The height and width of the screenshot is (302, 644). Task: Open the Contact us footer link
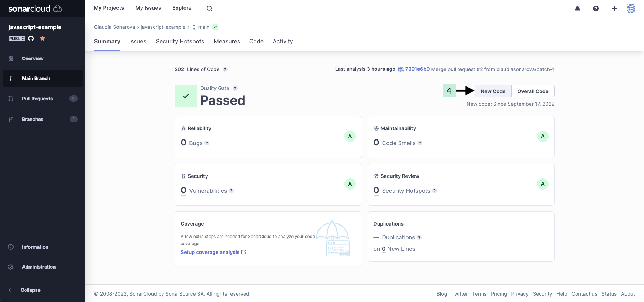pos(584,294)
